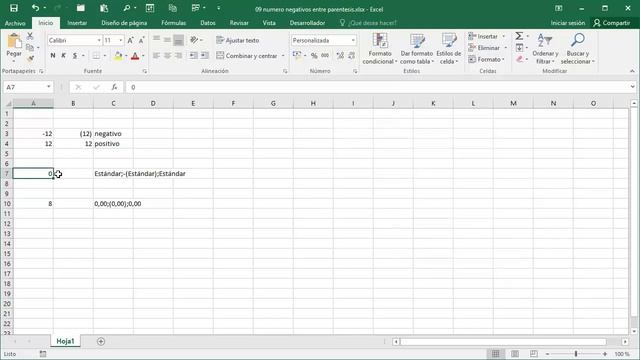This screenshot has height=360, width=640.
Task: Toggle Ajustar texto wrap option
Action: click(x=238, y=40)
